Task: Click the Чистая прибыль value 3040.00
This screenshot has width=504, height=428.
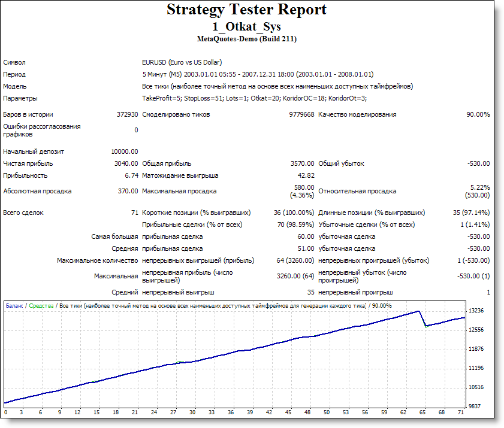Action: tap(126, 163)
